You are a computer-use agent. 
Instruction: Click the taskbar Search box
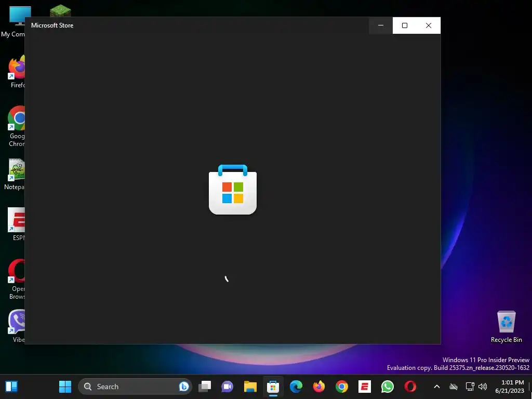tap(135, 387)
